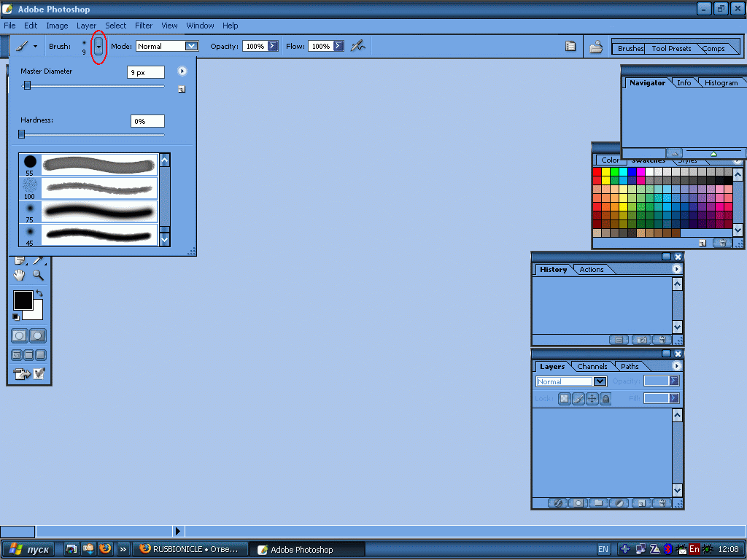
Task: Switch to the Channels tab
Action: click(592, 366)
